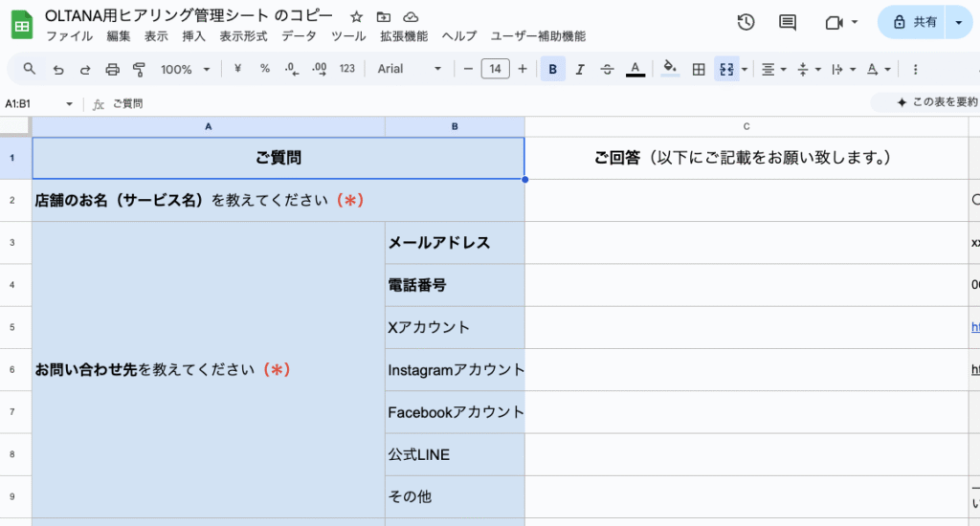The image size is (980, 526).
Task: Open the Arial font dropdown
Action: (x=410, y=69)
